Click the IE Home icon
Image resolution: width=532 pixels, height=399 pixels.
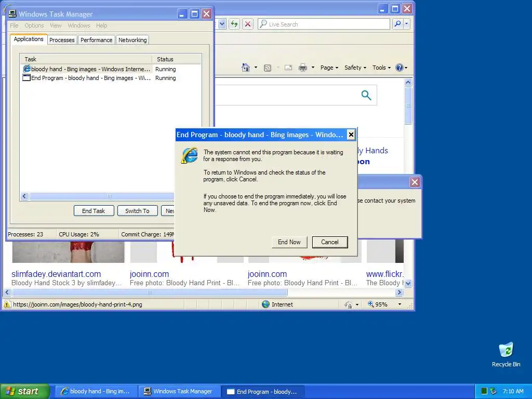pyautogui.click(x=246, y=68)
